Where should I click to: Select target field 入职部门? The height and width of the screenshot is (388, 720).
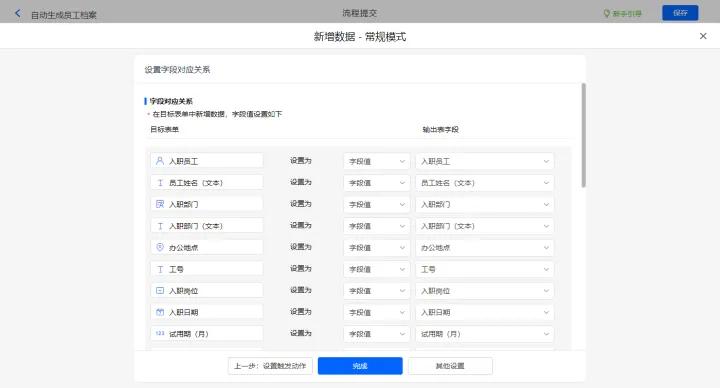[x=207, y=204]
